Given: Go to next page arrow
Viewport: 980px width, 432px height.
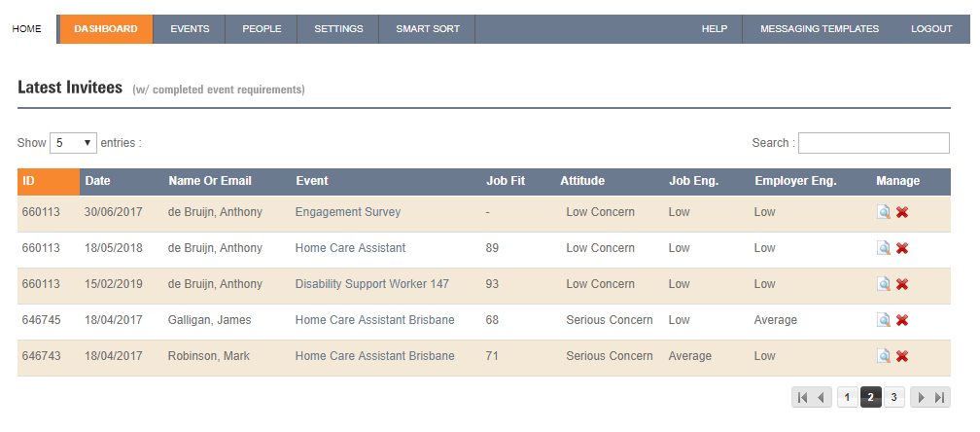Looking at the screenshot, I should click(x=921, y=397).
